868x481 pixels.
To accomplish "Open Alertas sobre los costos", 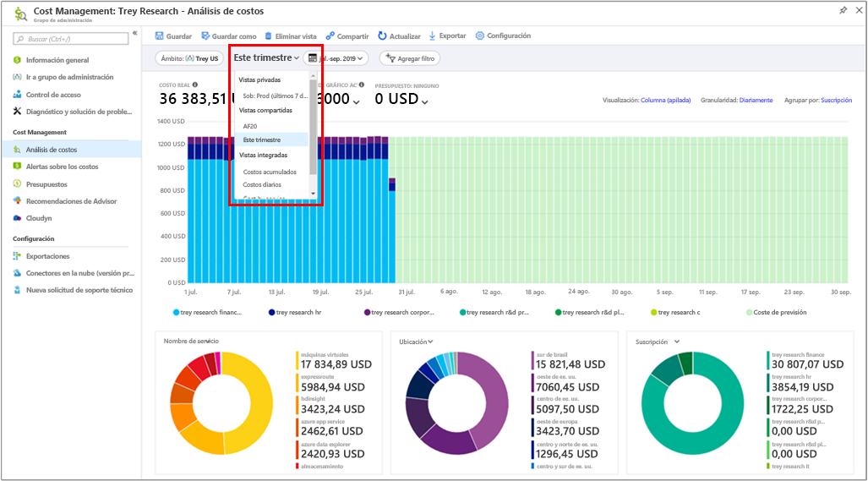I will click(x=62, y=167).
